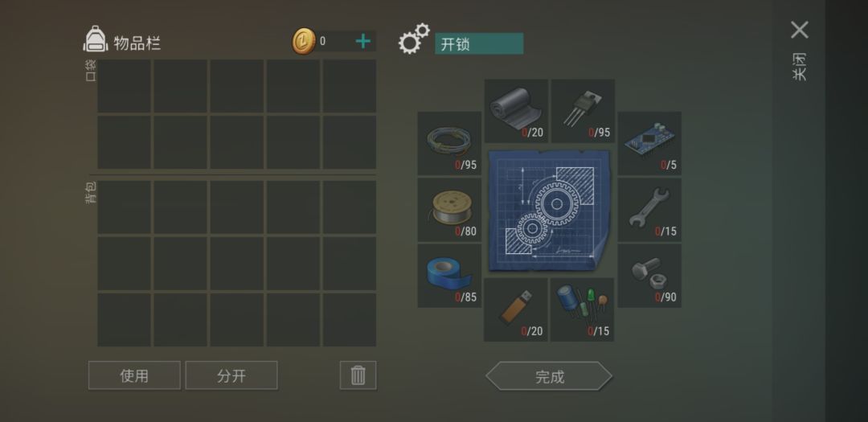Tap the coiled wire ingredient 0/95
This screenshot has height=422, width=868.
point(449,143)
